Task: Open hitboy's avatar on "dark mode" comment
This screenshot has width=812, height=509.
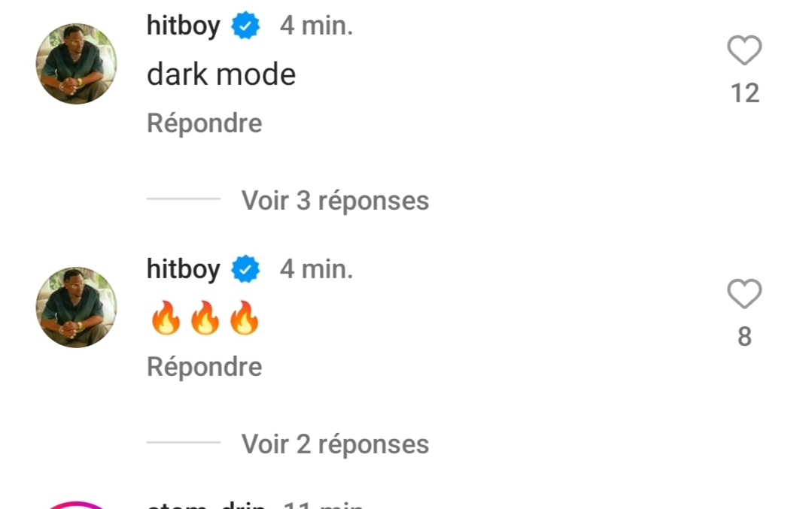Action: [x=76, y=64]
